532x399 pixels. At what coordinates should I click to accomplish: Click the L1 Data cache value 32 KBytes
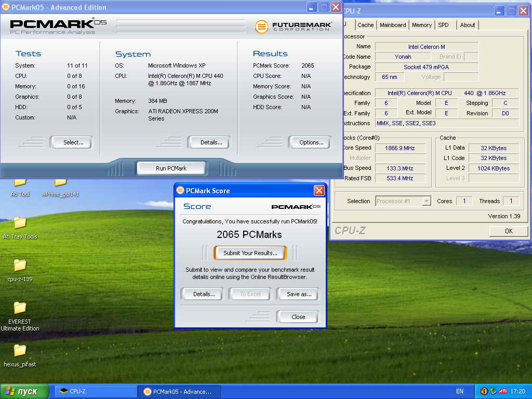tap(494, 148)
